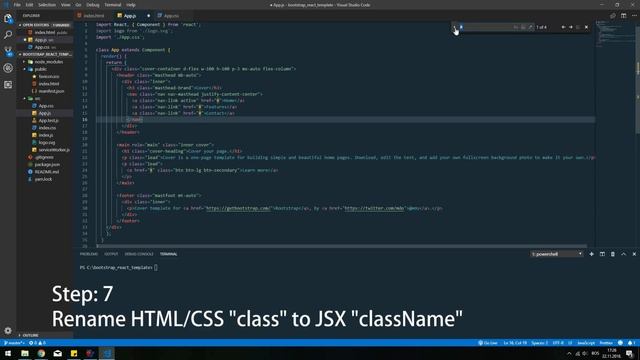Open the File menu

pos(17,5)
